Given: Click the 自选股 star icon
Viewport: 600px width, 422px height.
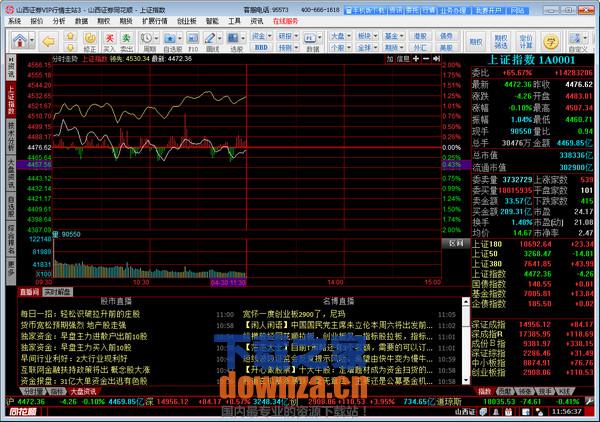Looking at the screenshot, I should pos(170,38).
